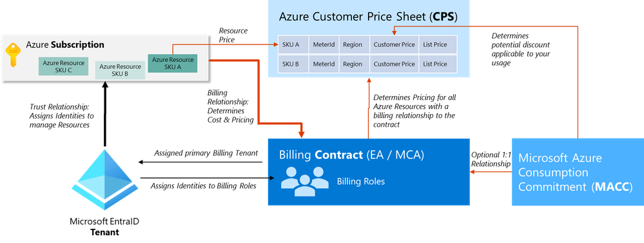The width and height of the screenshot is (644, 243).
Task: Click the Optional 1:1 Relationship label
Action: coord(491,159)
